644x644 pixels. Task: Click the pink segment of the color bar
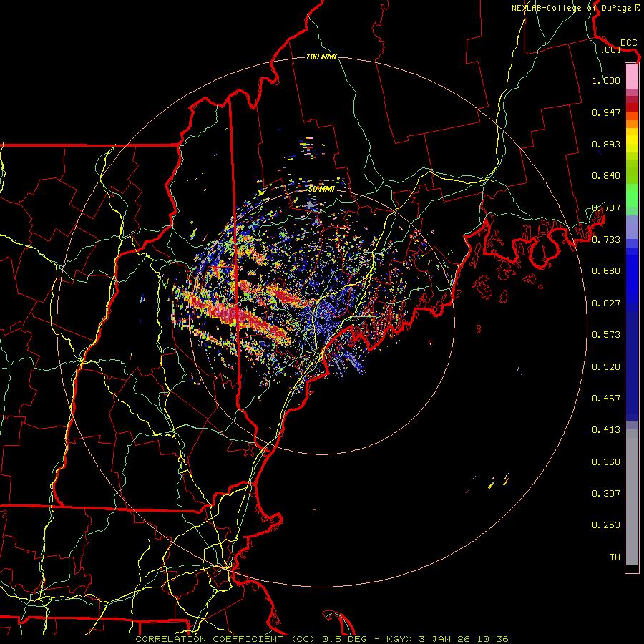coord(632,76)
